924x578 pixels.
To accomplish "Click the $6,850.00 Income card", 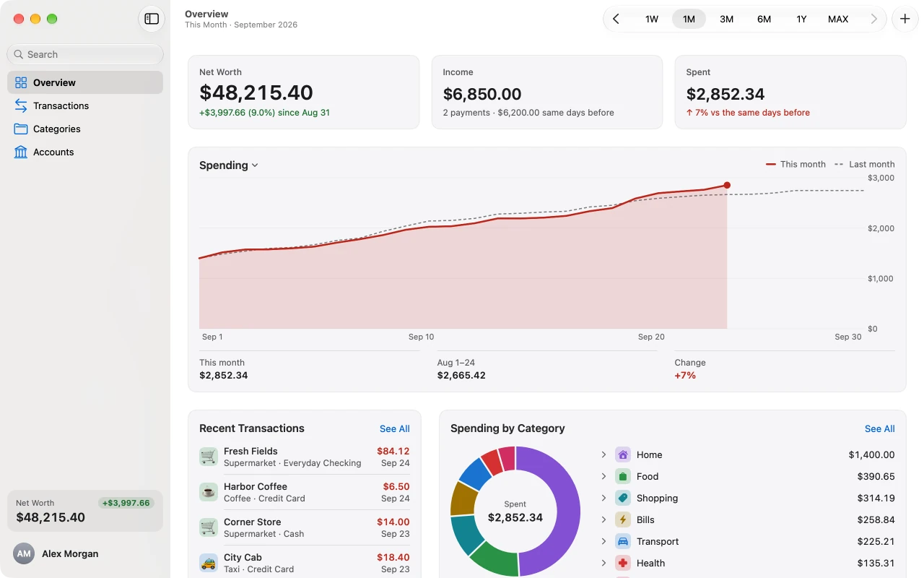I will 547,92.
